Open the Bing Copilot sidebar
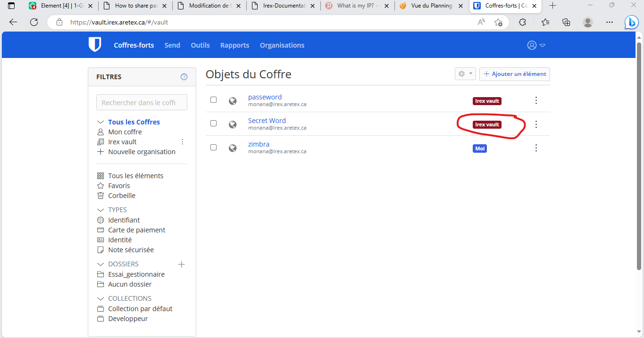The height and width of the screenshot is (338, 644). pos(631,22)
